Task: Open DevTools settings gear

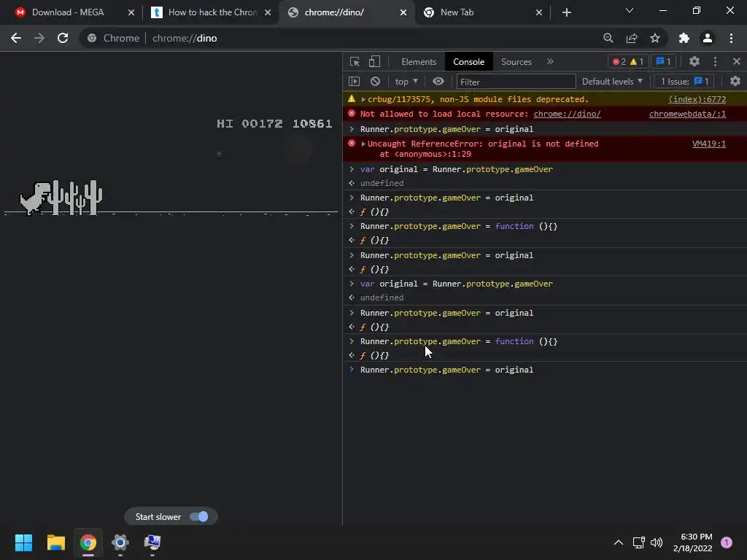Action: 694,61
